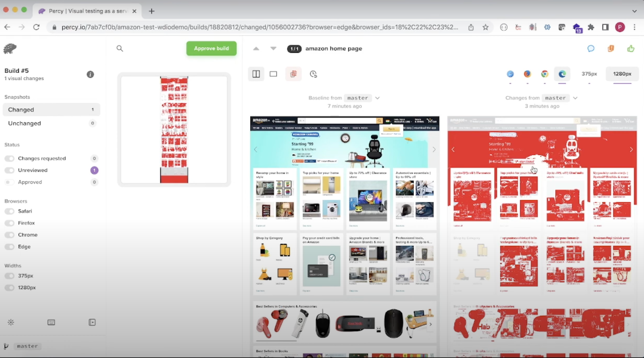The height and width of the screenshot is (358, 644).
Task: Toggle the Safari browser filter
Action: click(9, 211)
